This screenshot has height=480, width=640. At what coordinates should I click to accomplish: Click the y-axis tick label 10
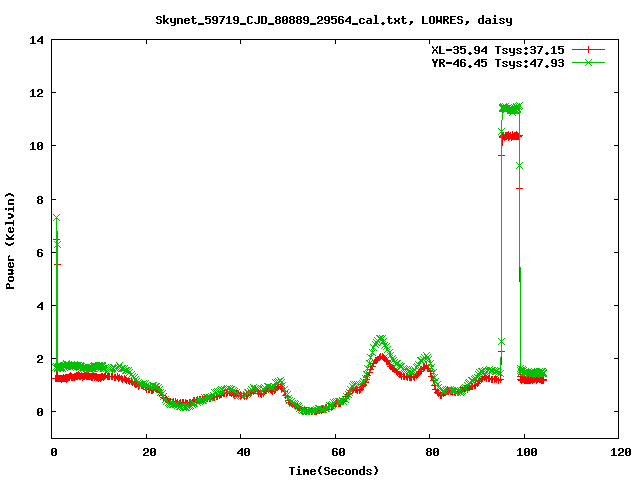click(x=36, y=146)
